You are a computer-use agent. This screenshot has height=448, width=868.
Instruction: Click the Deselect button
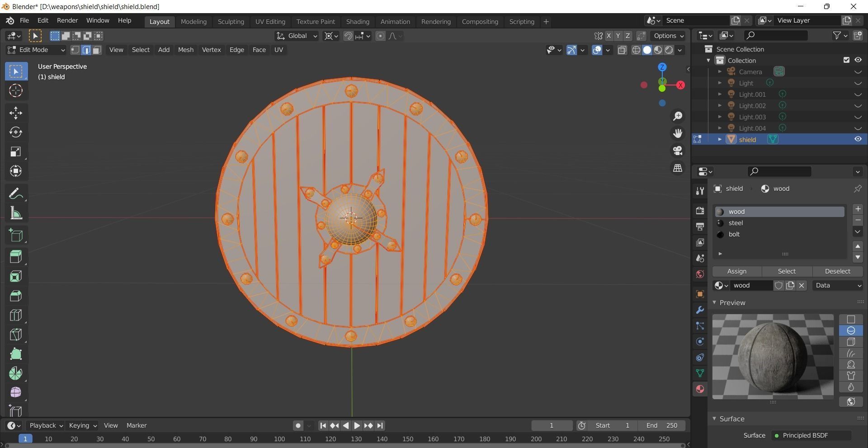pos(837,271)
